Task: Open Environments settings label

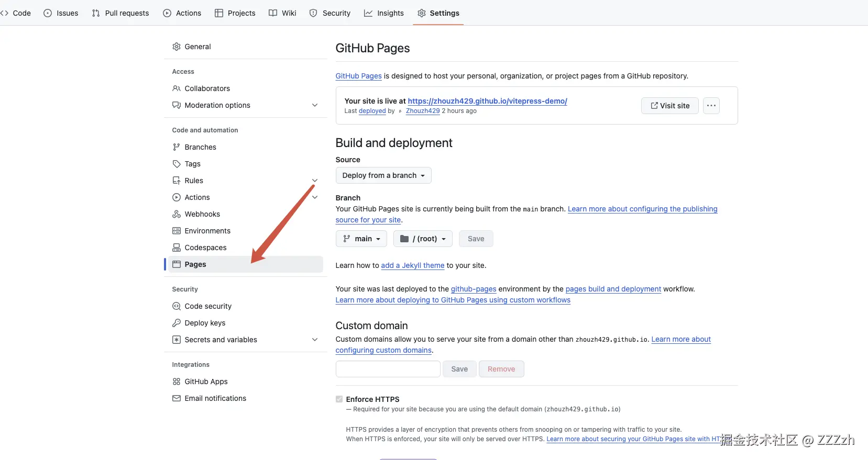Action: [207, 231]
